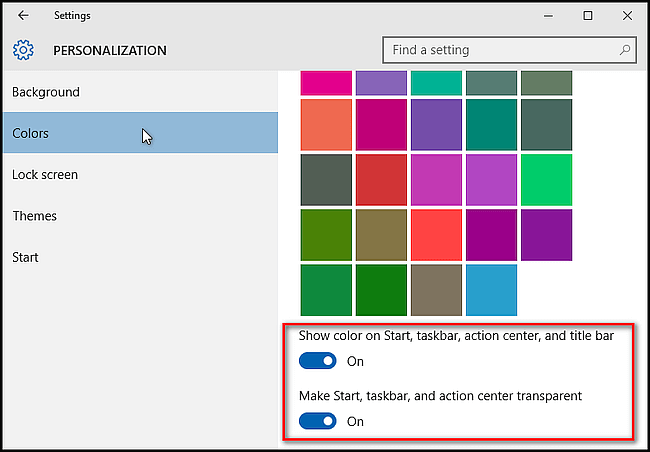This screenshot has height=452, width=650.
Task: Click the Find a setting search box
Action: click(x=509, y=50)
